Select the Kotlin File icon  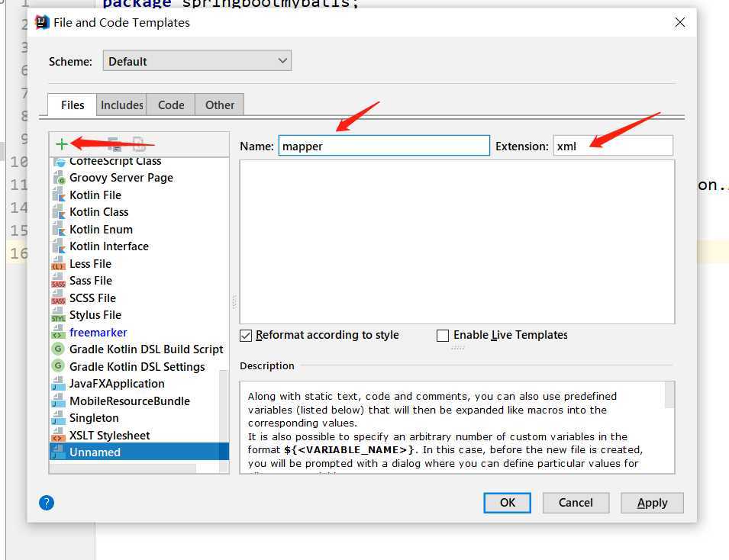(59, 195)
